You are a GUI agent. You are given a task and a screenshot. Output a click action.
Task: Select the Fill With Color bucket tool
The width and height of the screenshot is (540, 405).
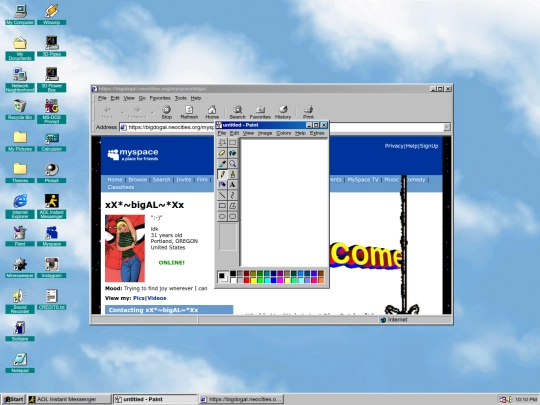coord(233,153)
